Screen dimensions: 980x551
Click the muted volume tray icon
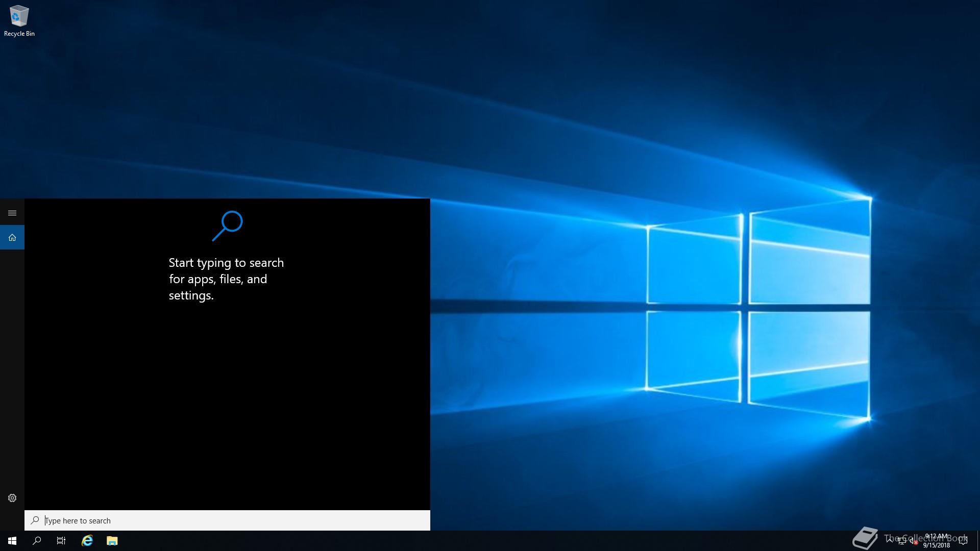[x=914, y=541]
